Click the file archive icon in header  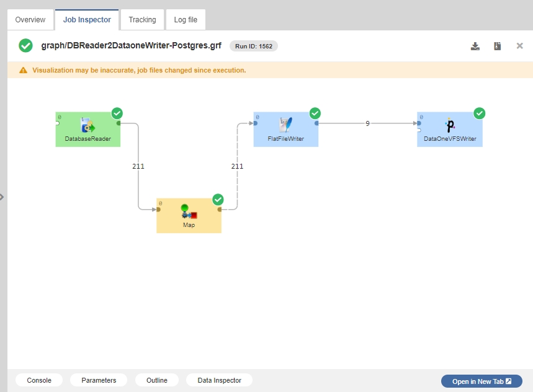(x=497, y=46)
